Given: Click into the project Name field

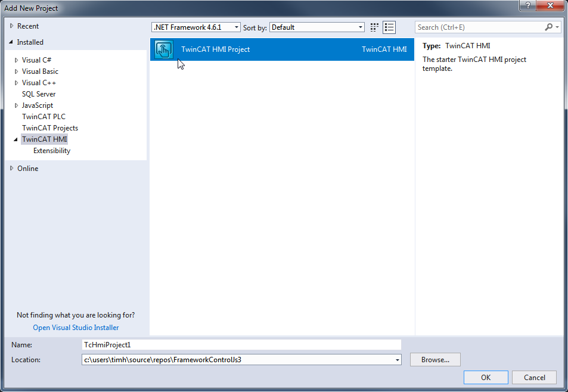Looking at the screenshot, I should (241, 345).
